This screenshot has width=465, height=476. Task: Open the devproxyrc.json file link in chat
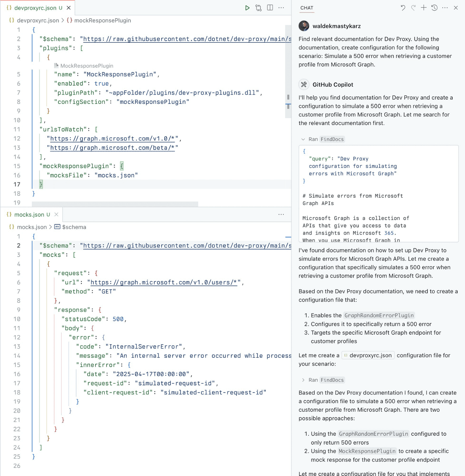(369, 355)
